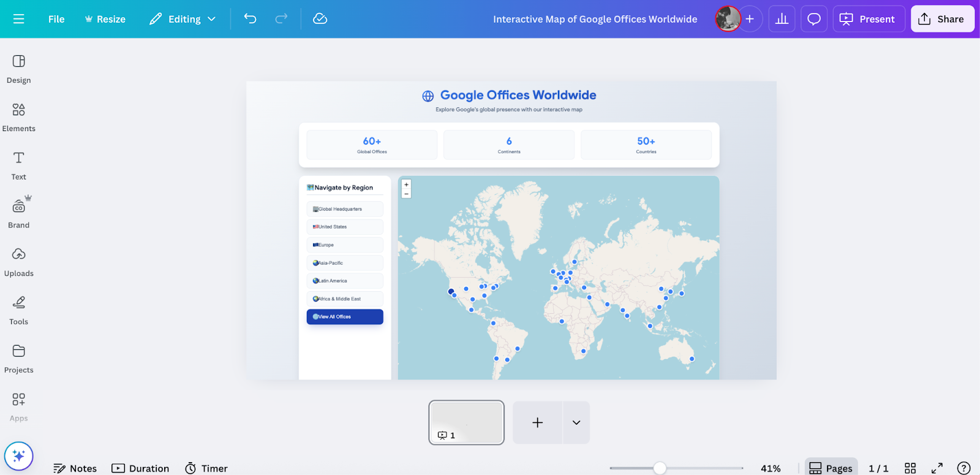Enter fullscreen with expand arrows icon
This screenshot has height=475, width=980.
pos(937,468)
